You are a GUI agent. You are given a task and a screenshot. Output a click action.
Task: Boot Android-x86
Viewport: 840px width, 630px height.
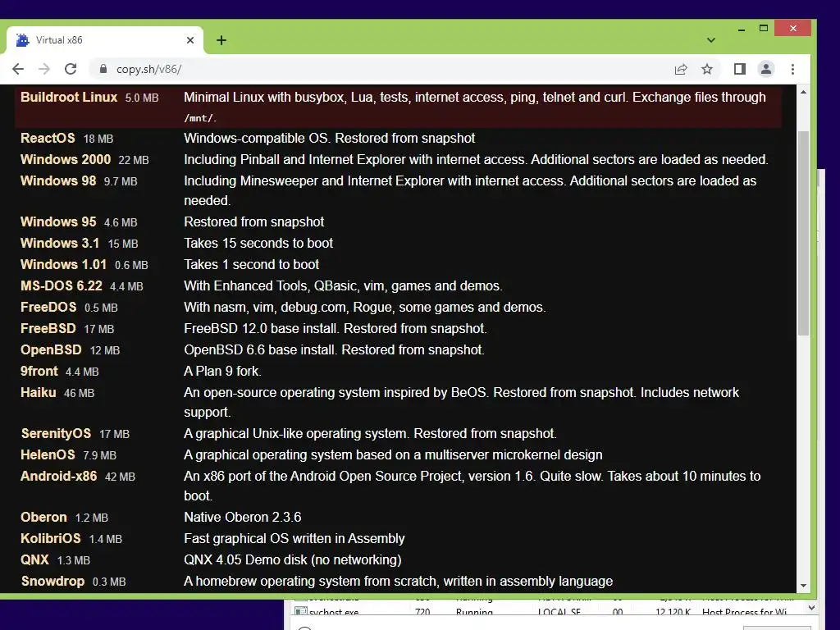(59, 477)
